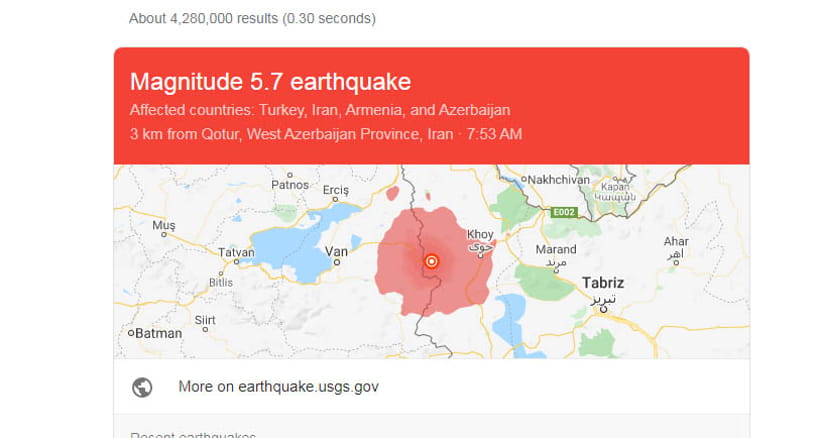Select the Marand label on map
Screen dimensions: 820x438
pyautogui.click(x=556, y=249)
